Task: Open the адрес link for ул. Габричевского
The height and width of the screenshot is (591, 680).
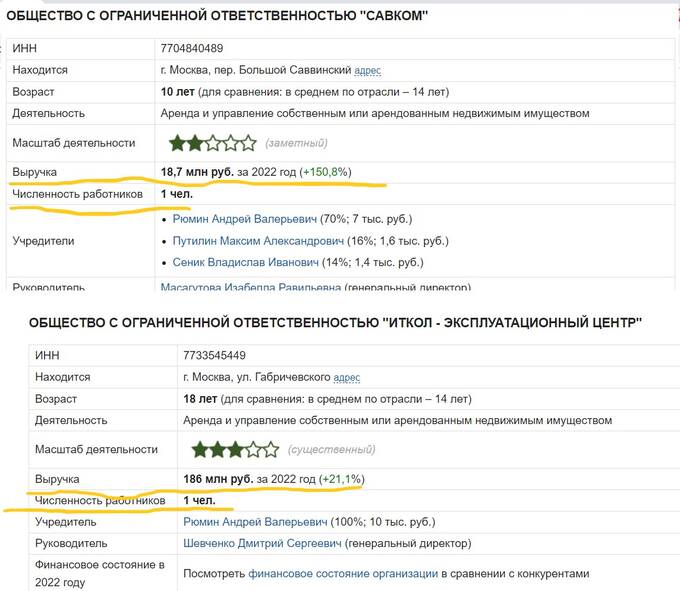Action: [348, 377]
